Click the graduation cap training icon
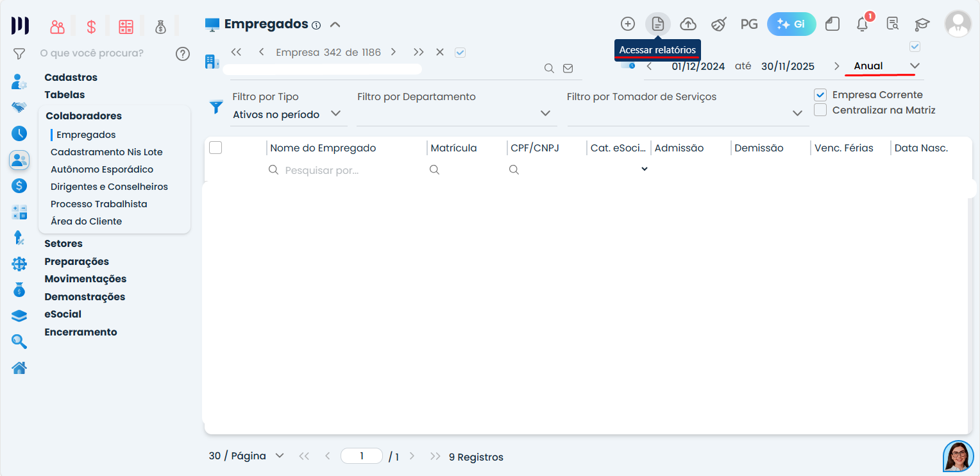 922,24
